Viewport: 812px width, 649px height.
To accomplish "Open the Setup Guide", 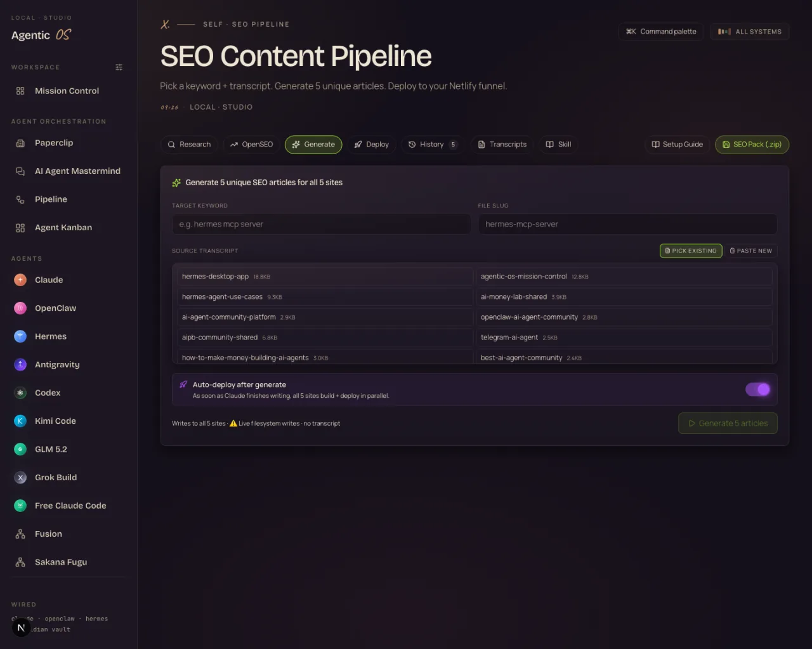I will [x=678, y=145].
